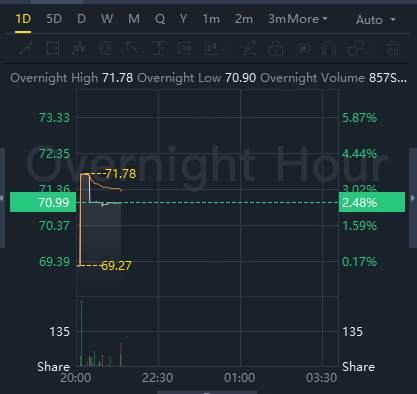Delete all drawings with trash icon
Image resolution: width=417 pixels, height=394 pixels.
coord(393,48)
